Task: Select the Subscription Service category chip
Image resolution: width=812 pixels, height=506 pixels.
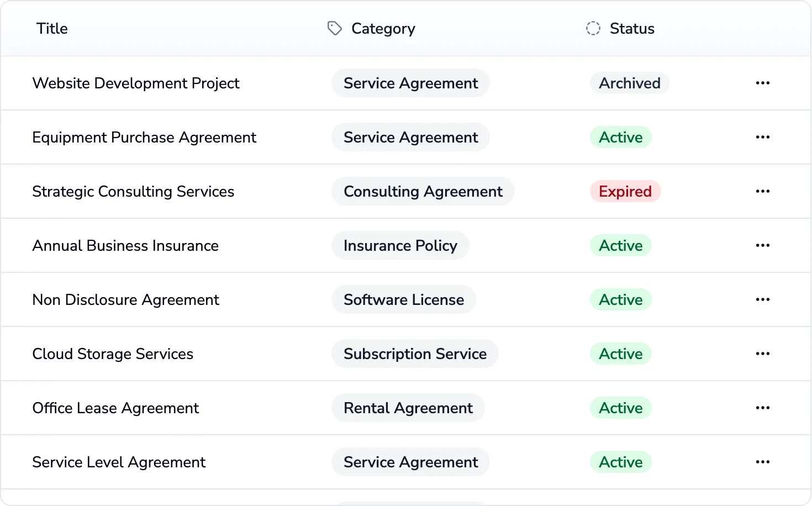Action: [x=415, y=354]
